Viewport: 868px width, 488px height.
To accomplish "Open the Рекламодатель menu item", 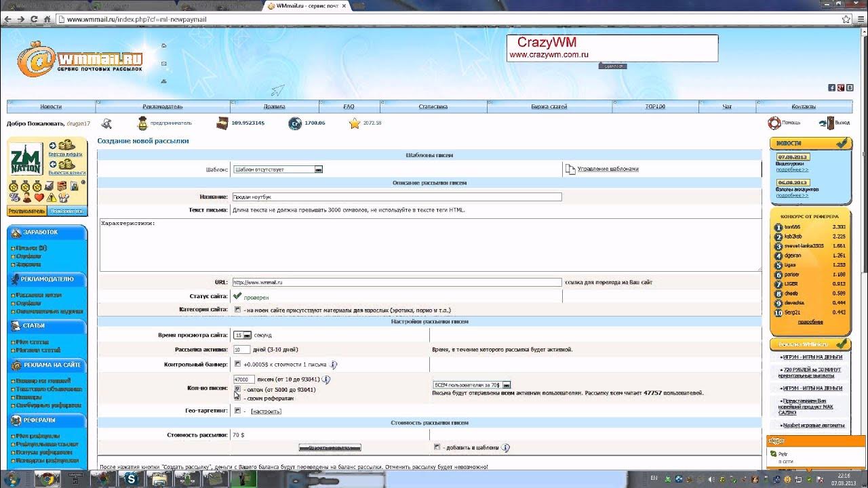I will coord(162,106).
